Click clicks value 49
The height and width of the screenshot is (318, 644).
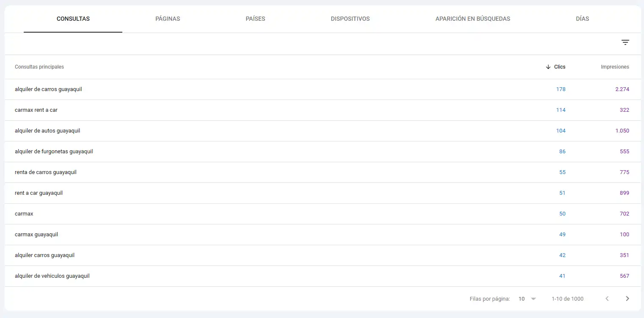point(562,235)
